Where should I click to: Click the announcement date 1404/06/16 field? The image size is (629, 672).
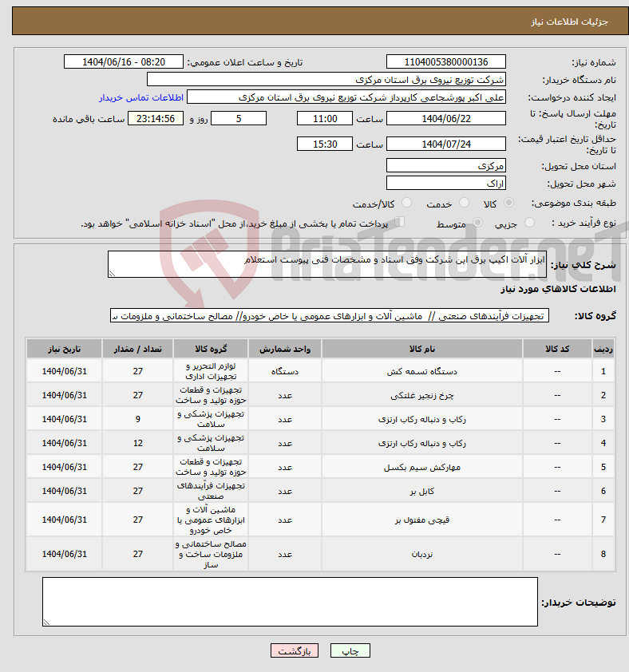coord(124,61)
